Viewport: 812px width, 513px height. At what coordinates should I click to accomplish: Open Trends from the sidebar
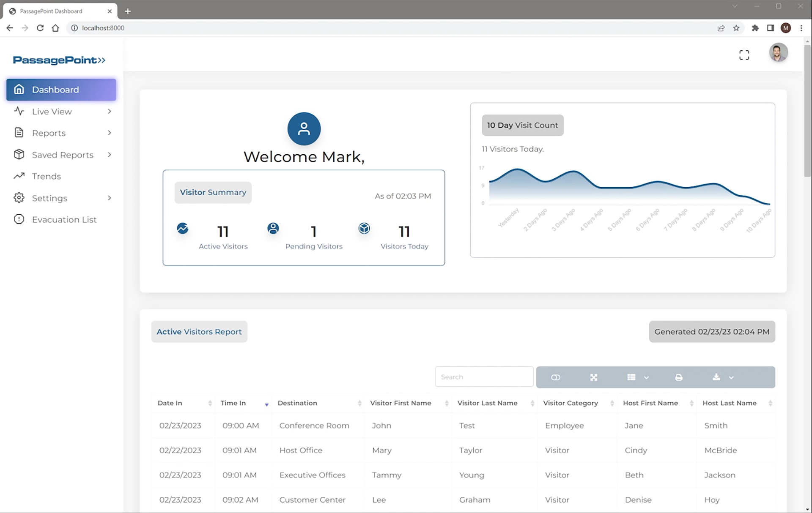coord(47,176)
